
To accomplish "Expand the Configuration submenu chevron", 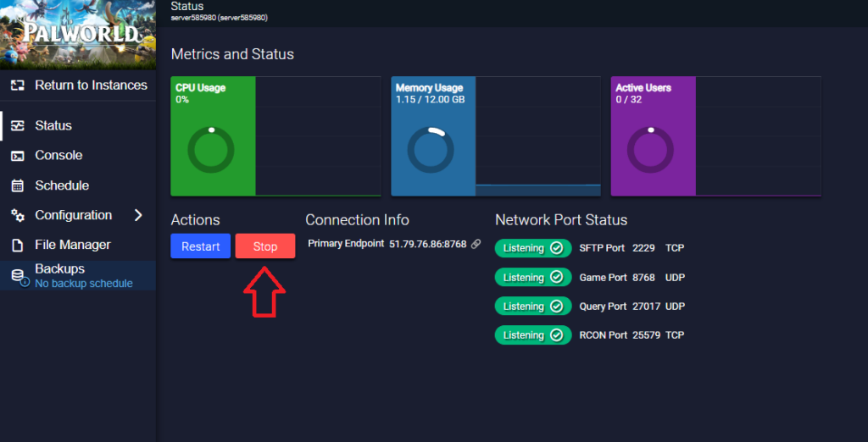I will pos(138,215).
